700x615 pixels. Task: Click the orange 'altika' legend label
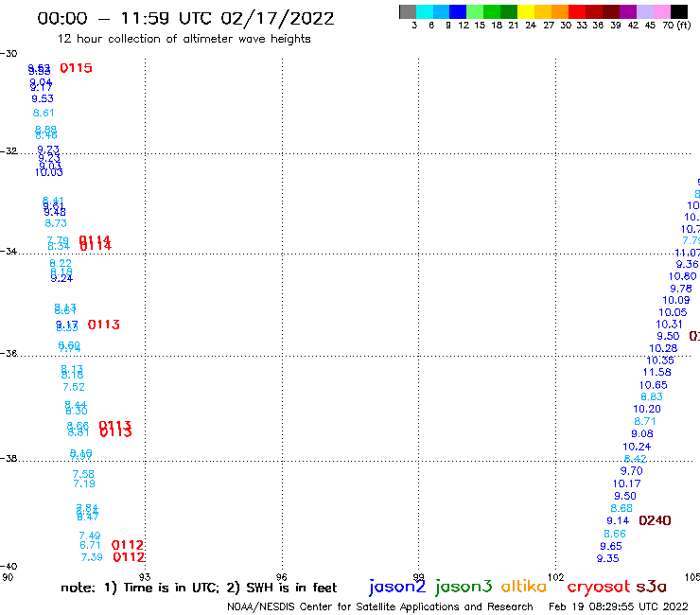[524, 587]
